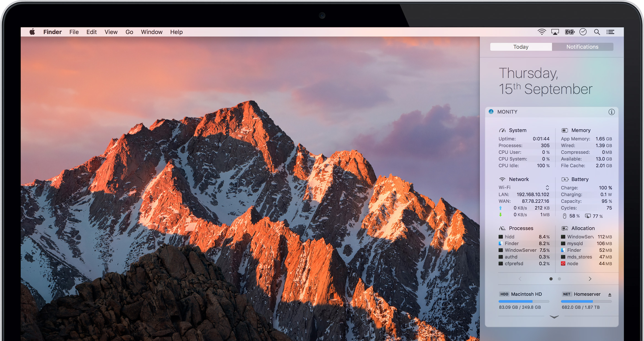The width and height of the screenshot is (644, 341).
Task: Click the 83.09 GB / 249.8 GB label
Action: 520,307
